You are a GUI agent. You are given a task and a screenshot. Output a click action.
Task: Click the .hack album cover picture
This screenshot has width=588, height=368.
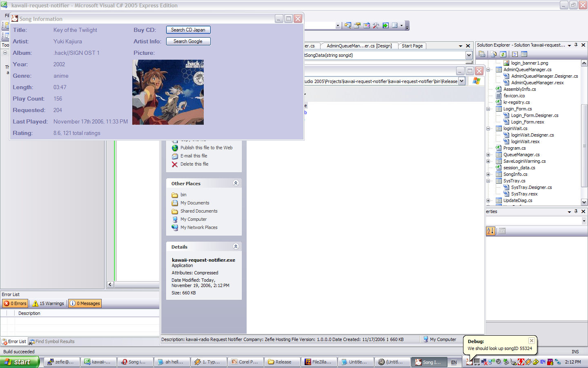(x=168, y=92)
